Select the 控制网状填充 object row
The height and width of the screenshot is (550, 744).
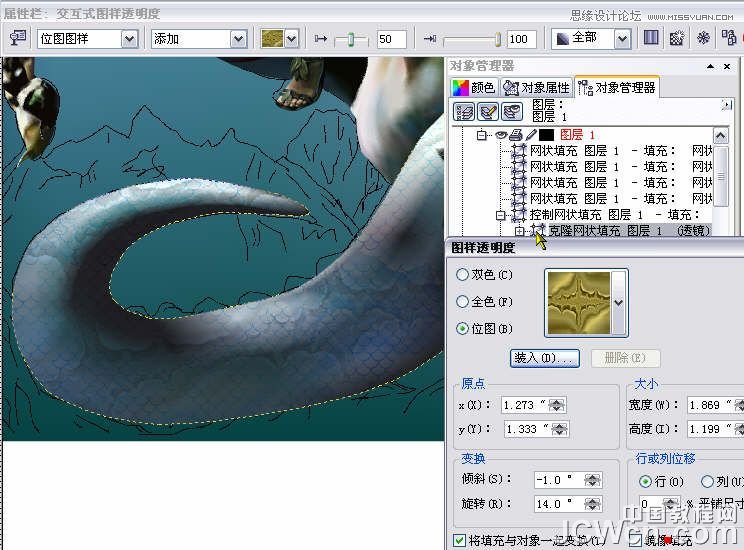(x=612, y=215)
